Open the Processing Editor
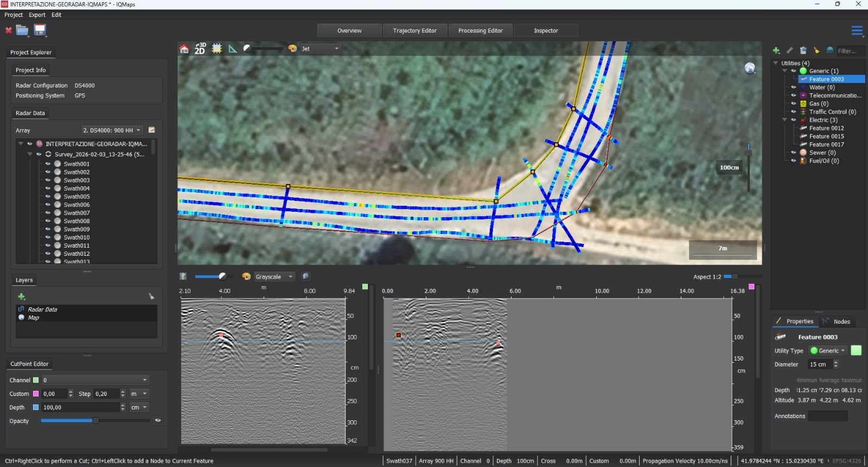The image size is (868, 467). click(x=480, y=30)
